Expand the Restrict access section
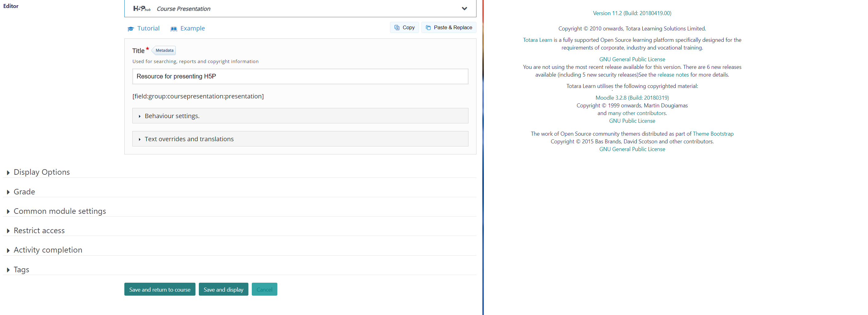Screen dimensions: 868x315 [39, 230]
